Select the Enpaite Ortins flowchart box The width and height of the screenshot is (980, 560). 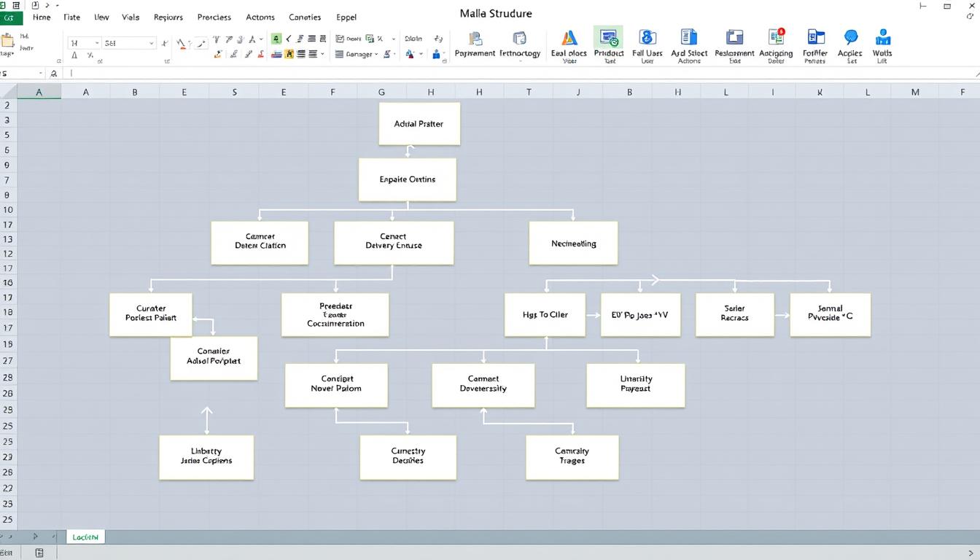tap(408, 179)
